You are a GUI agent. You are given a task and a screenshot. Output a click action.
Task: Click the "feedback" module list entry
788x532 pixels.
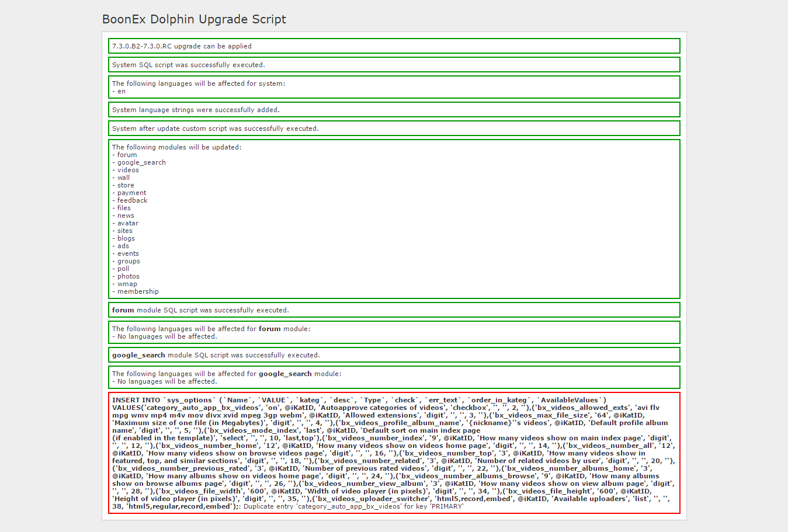click(132, 201)
